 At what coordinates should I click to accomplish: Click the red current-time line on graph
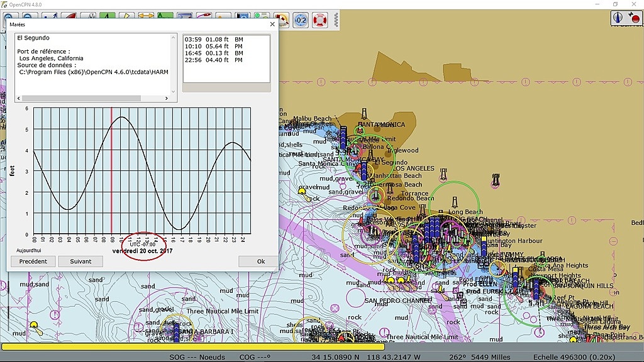pyautogui.click(x=111, y=171)
